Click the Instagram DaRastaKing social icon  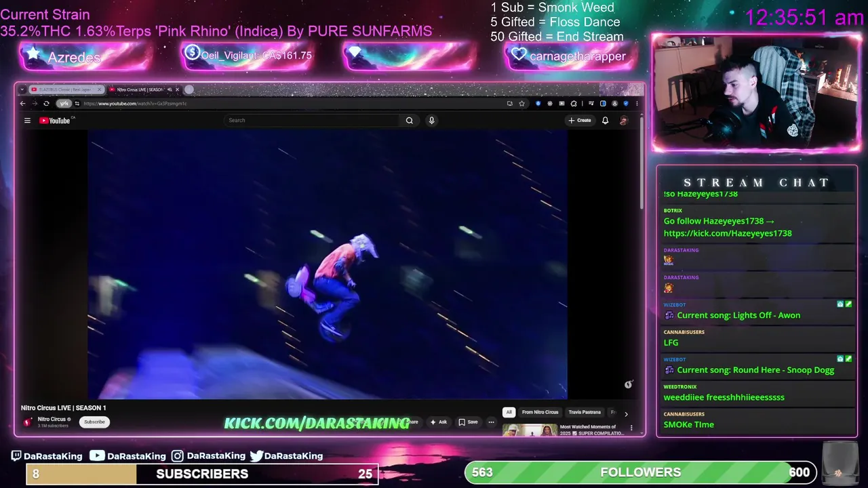pos(177,456)
